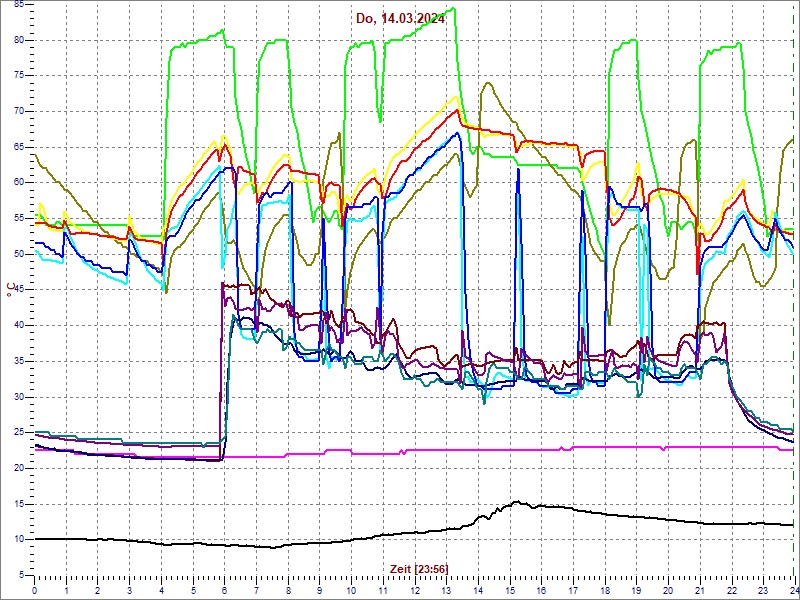The image size is (800, 600).
Task: Click the 80 y-axis value
Action: (19, 40)
